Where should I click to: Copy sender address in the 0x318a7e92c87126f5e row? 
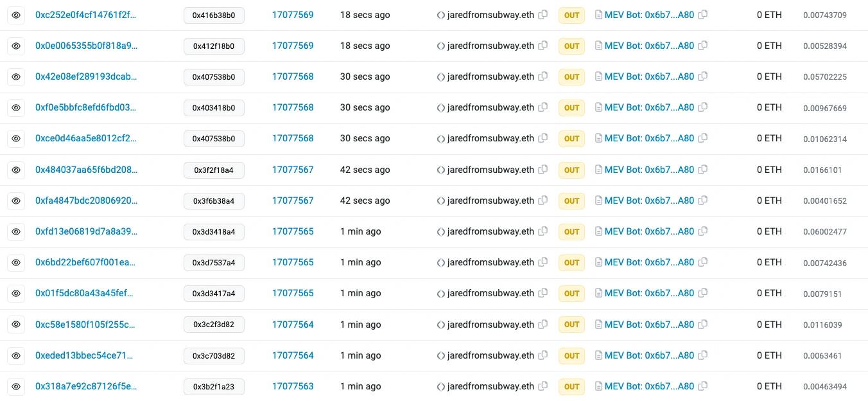click(x=543, y=386)
